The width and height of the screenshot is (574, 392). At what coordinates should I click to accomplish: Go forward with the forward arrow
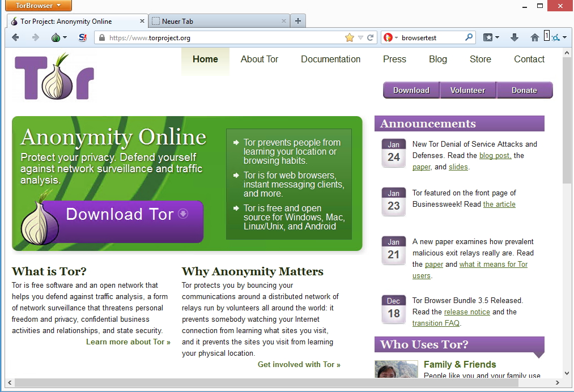pos(35,37)
